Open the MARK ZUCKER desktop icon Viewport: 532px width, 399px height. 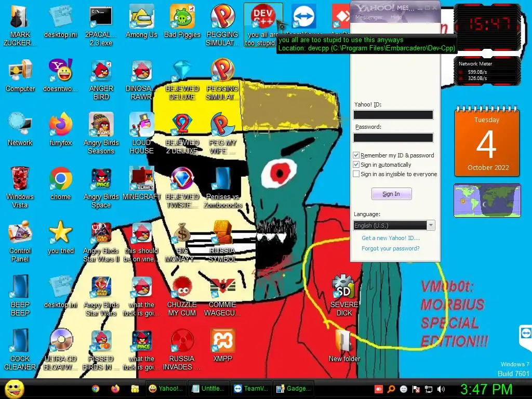tap(20, 24)
